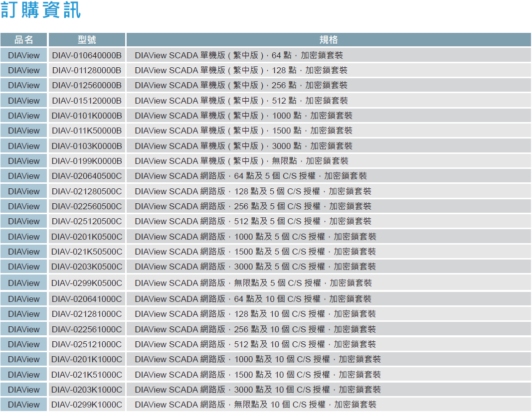Click model DIAV-0101K0000B
Viewport: 532px width, 412px height.
click(87, 116)
